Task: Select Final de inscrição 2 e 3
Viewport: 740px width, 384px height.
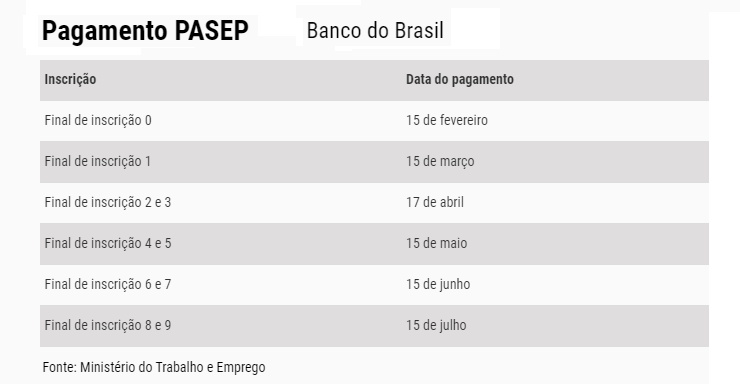Action: [108, 202]
